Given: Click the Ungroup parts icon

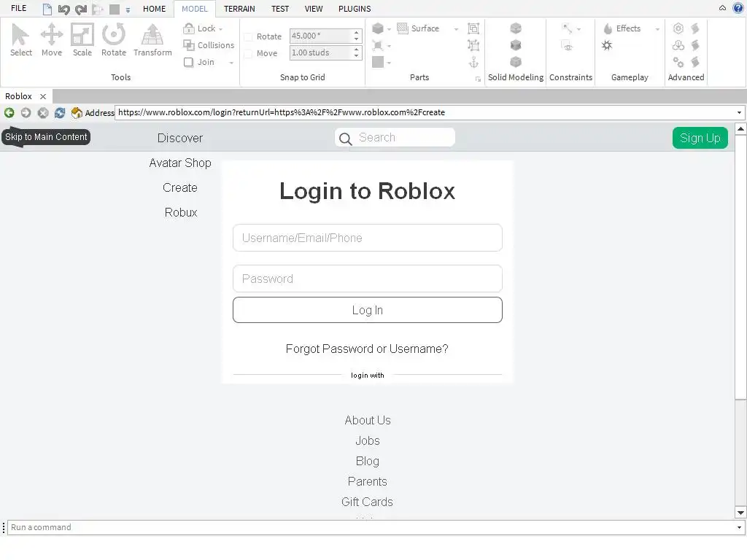Looking at the screenshot, I should click(473, 45).
